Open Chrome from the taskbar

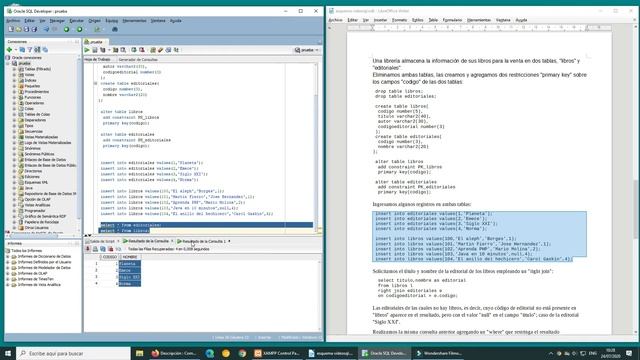coord(242,353)
